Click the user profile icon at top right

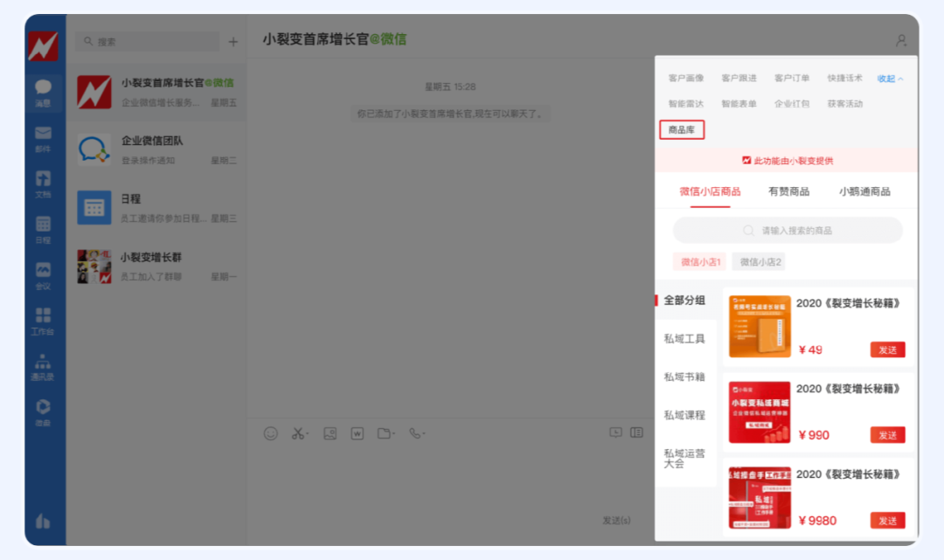900,40
